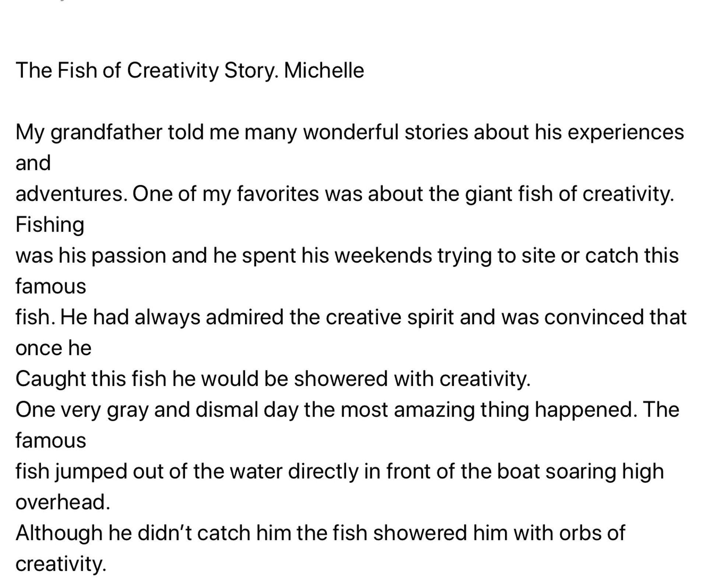This screenshot has width=707, height=588.
Task: Click the word 'experiences' ending the first line
Action: pyautogui.click(x=626, y=132)
